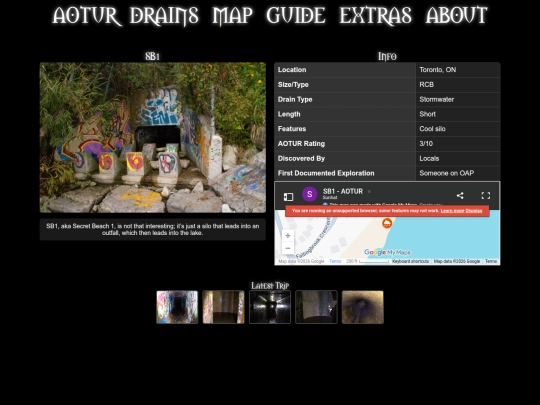This screenshot has height=405, width=540.
Task: Click the Google My Maps logo
Action: pos(387,252)
